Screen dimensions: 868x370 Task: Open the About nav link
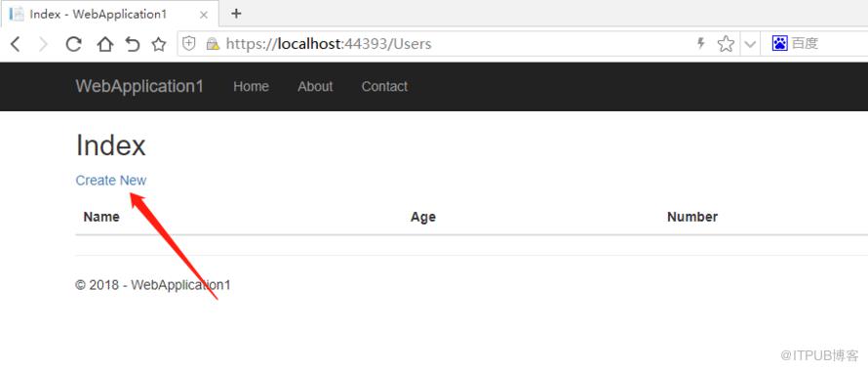pos(315,87)
